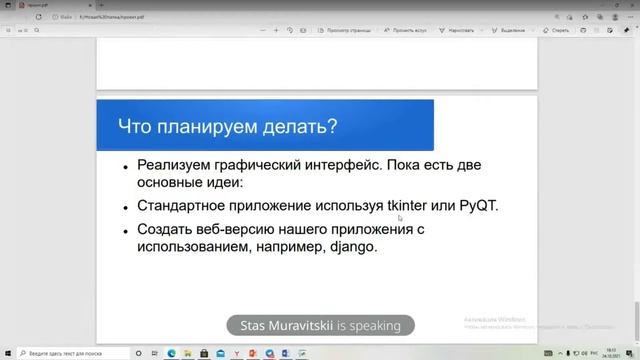The width and height of the screenshot is (640, 360).
Task: Open the browser Settings and more menu
Action: pos(631,17)
